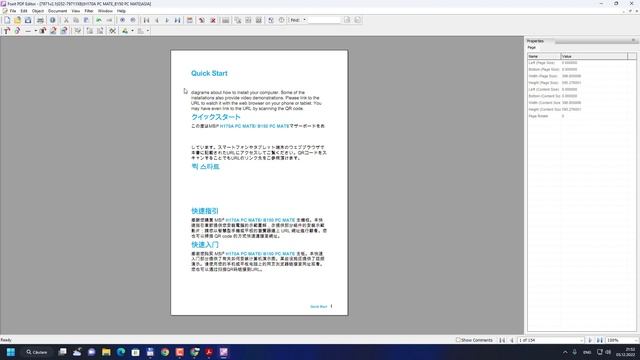Click the Zoom out icon in toolbar
Screen dimensions: 640x360
133,20
